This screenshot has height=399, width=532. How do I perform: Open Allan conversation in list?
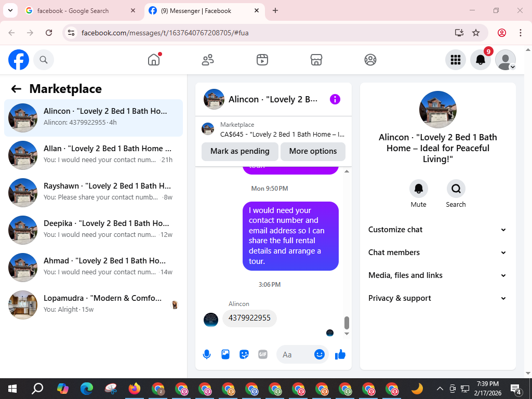(94, 155)
